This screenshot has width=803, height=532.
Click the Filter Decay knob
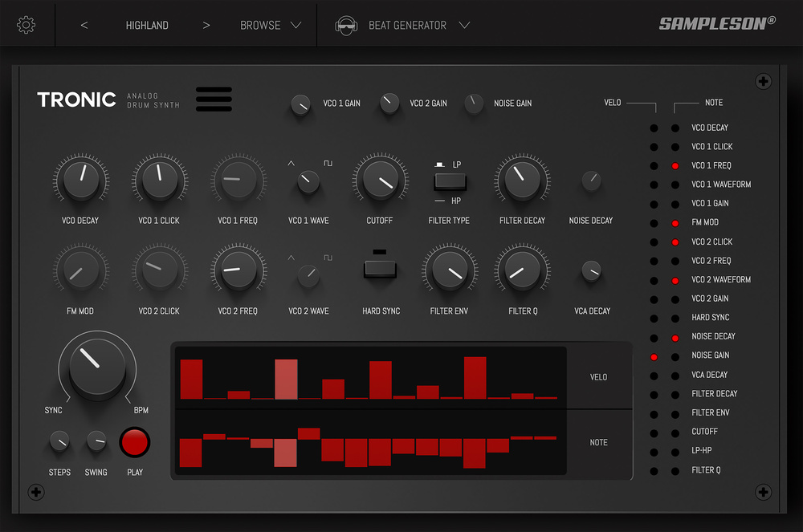523,179
